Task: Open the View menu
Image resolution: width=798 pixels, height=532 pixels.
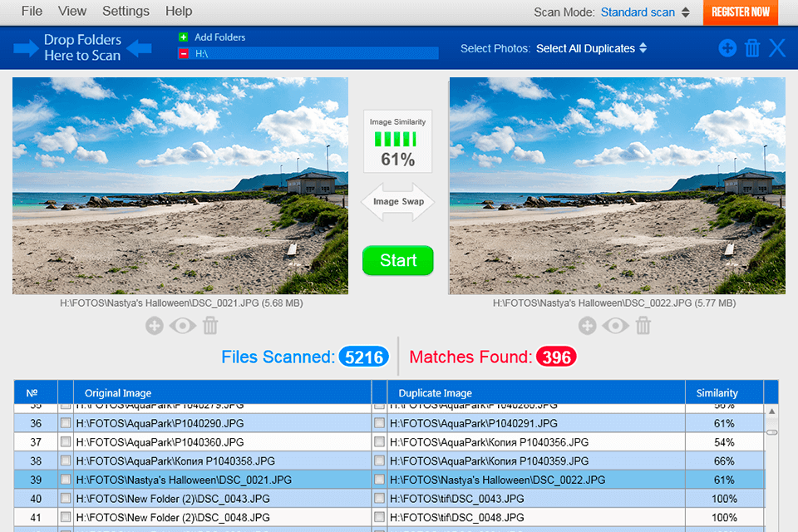Action: [72, 11]
